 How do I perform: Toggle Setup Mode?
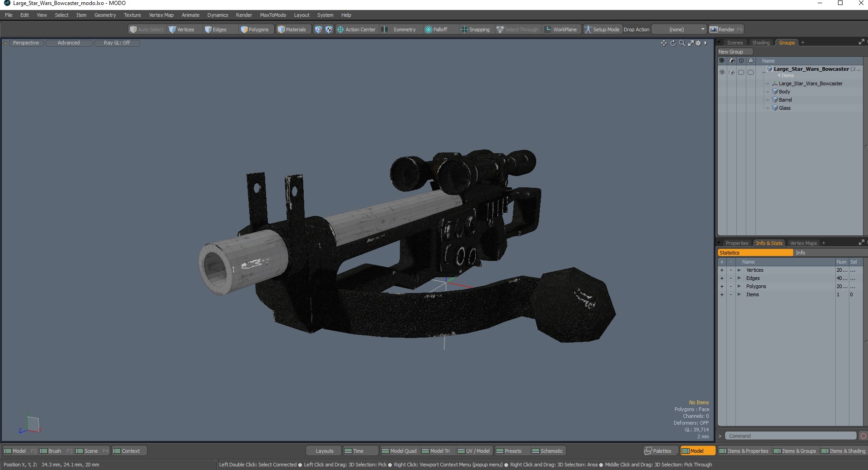pos(602,29)
